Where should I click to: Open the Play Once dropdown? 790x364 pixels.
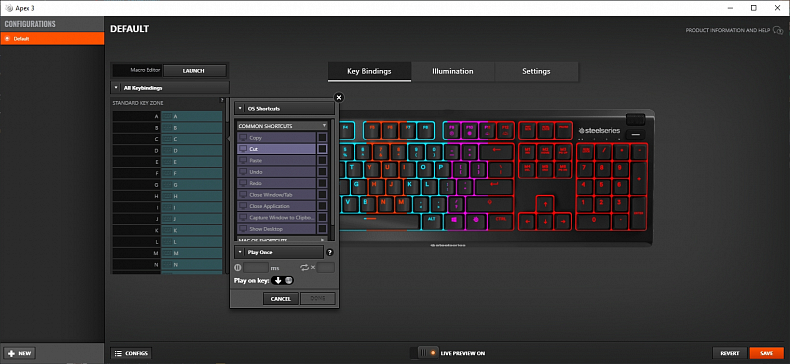[279, 252]
